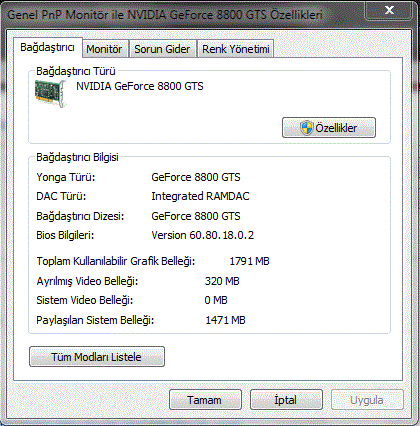This screenshot has height=426, width=420.
Task: Click the Integrated RAMDAC DAC type text
Action: 200,196
